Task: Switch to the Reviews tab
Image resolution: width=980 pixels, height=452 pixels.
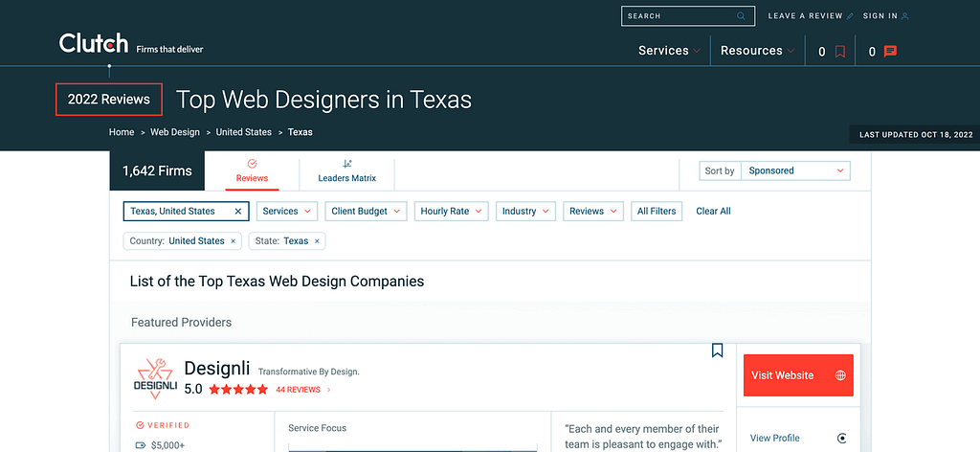Action: [252, 171]
